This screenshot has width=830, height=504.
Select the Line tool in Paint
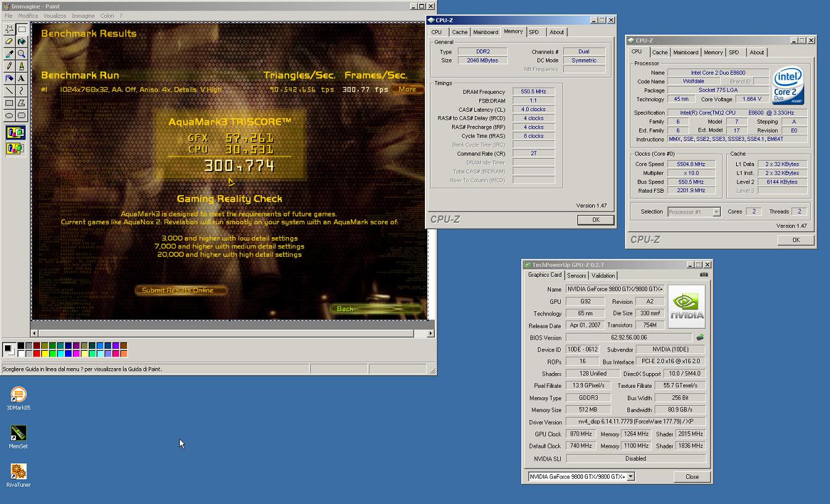(9, 91)
